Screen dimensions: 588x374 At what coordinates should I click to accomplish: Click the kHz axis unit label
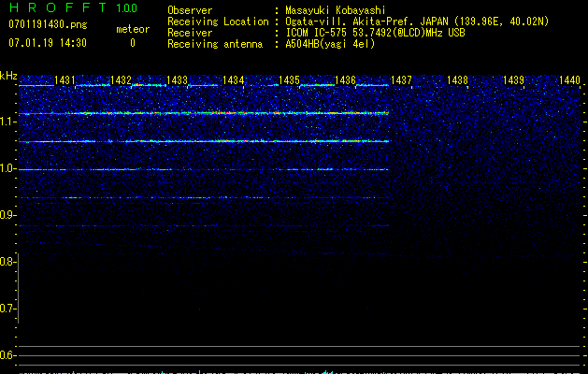point(8,76)
